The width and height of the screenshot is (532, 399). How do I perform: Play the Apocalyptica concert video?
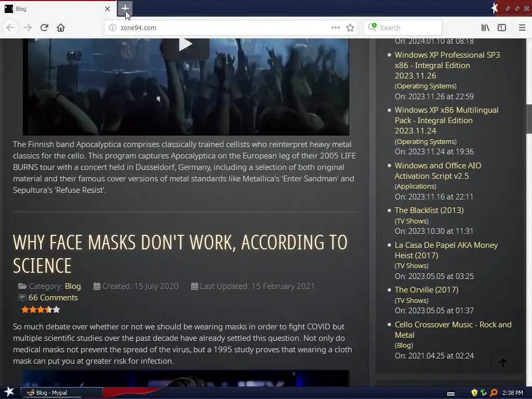tap(185, 45)
